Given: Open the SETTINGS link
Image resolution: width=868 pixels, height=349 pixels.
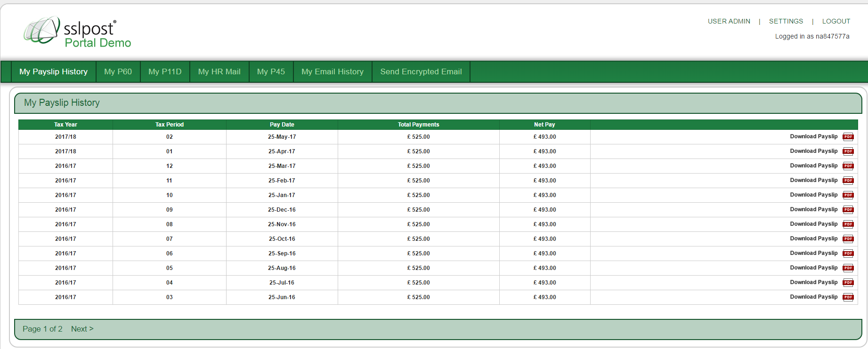Looking at the screenshot, I should [786, 21].
